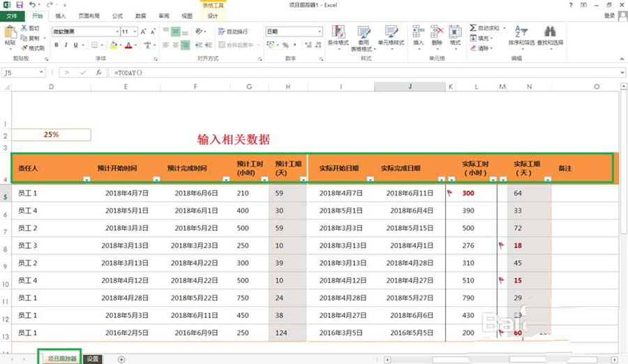This screenshot has height=364, width=628.
Task: Expand the number format 日期 dropdown
Action: tap(320, 31)
